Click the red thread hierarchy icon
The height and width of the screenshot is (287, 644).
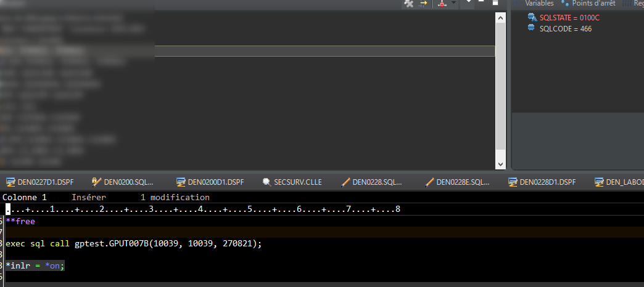[442, 4]
